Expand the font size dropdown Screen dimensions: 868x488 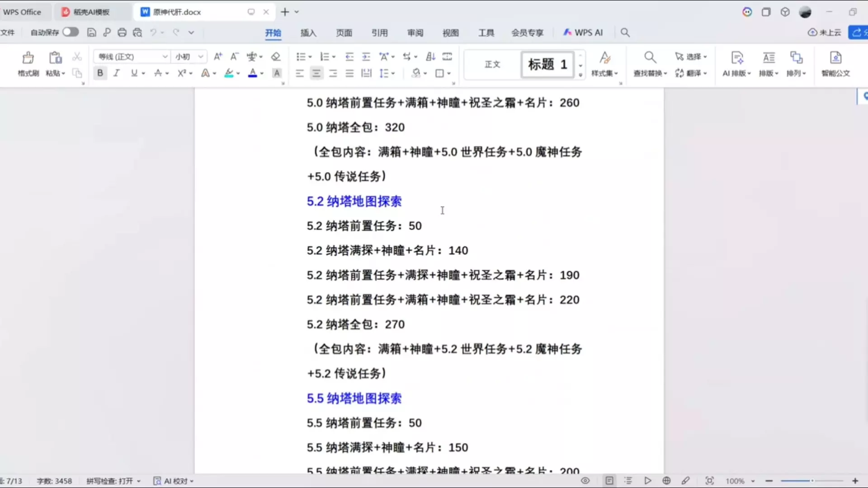[201, 56]
